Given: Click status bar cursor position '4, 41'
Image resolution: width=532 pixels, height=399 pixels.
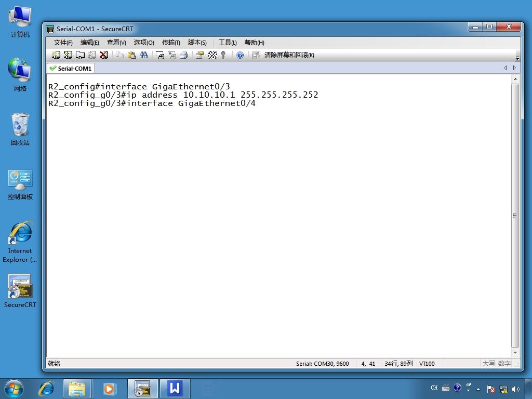Looking at the screenshot, I should tap(368, 363).
